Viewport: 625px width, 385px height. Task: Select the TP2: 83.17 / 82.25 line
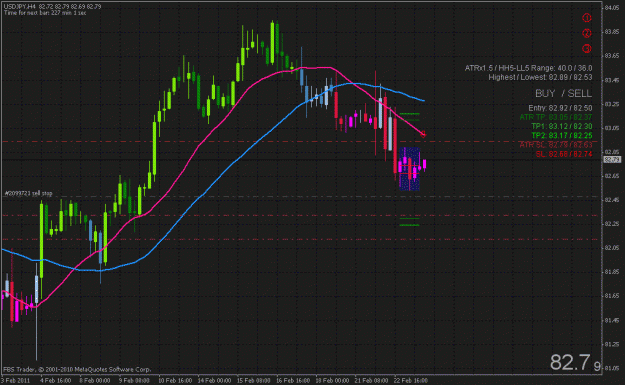click(562, 136)
